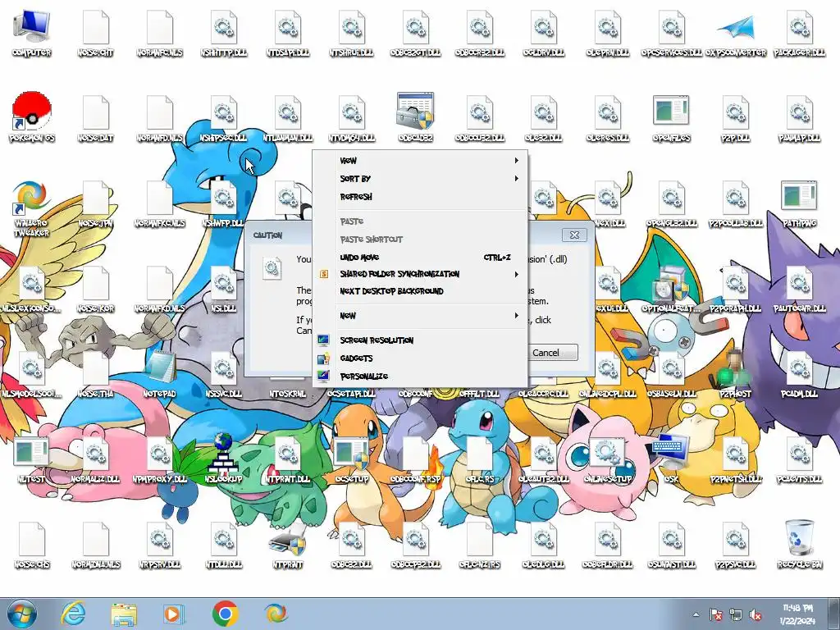Open Winaero Tweaker taskbar icon
This screenshot has height=630, width=840.
[276, 614]
